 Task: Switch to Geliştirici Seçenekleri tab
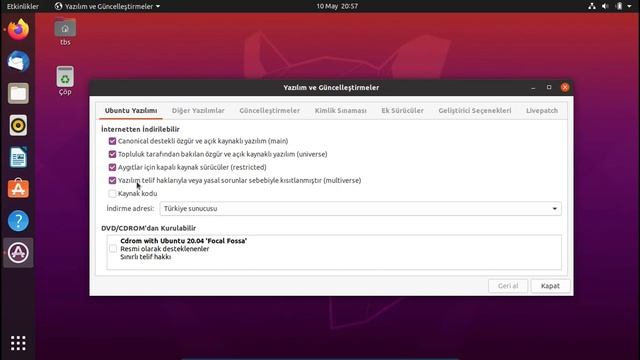(x=475, y=111)
